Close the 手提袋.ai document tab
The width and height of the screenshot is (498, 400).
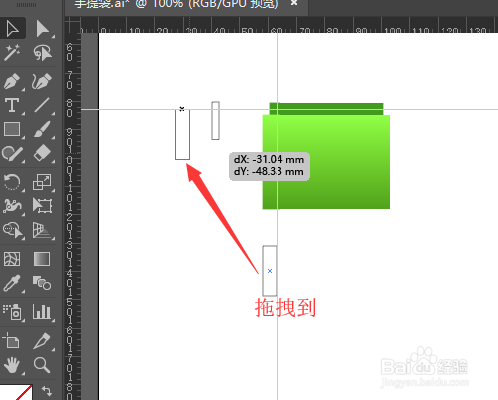(294, 3)
